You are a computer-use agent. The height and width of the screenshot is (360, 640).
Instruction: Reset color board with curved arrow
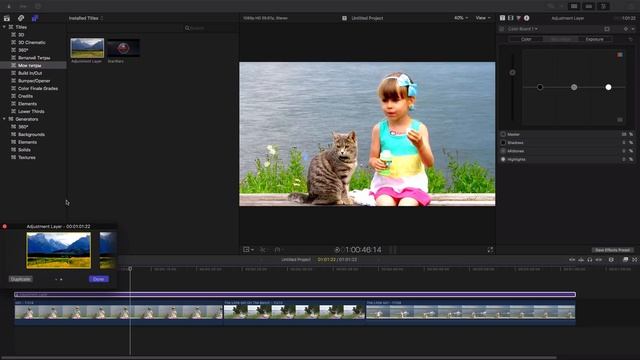(631, 39)
